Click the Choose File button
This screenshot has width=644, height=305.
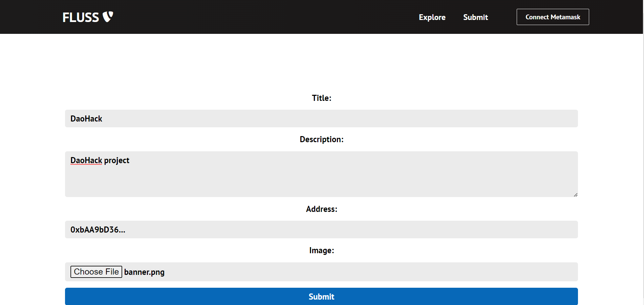pos(96,272)
